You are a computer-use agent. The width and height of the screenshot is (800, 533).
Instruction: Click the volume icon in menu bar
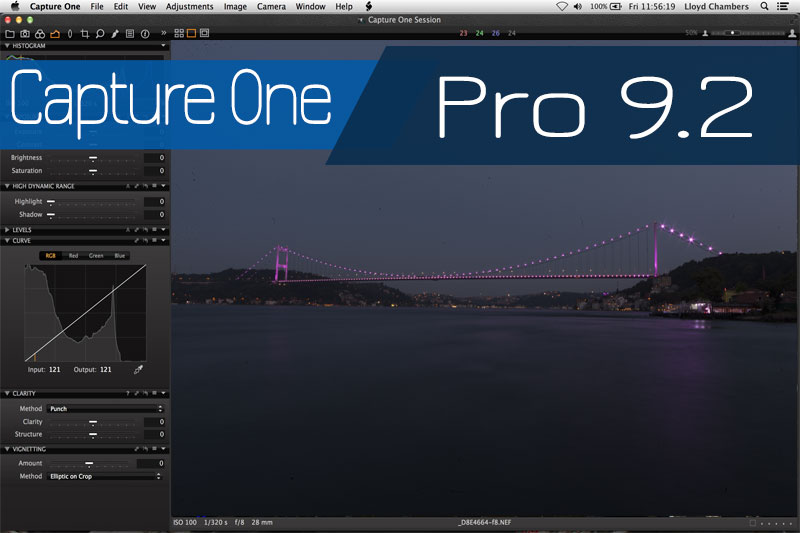[578, 6]
